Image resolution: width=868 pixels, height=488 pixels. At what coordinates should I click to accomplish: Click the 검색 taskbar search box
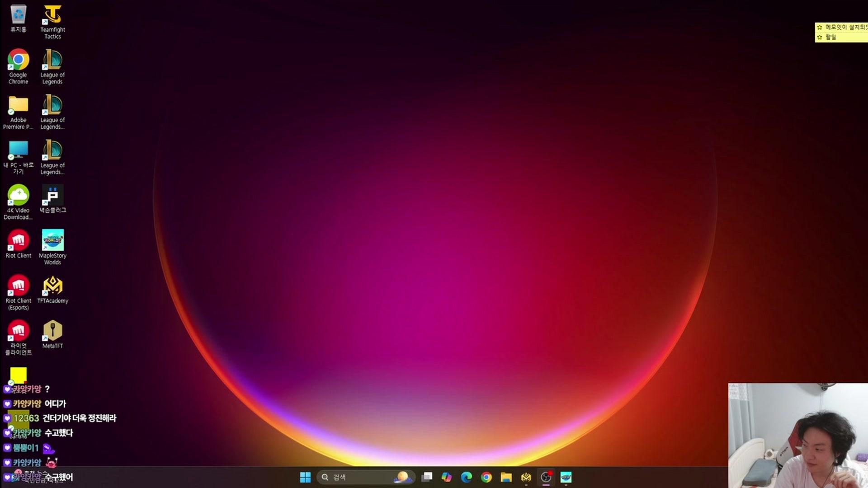tap(365, 477)
